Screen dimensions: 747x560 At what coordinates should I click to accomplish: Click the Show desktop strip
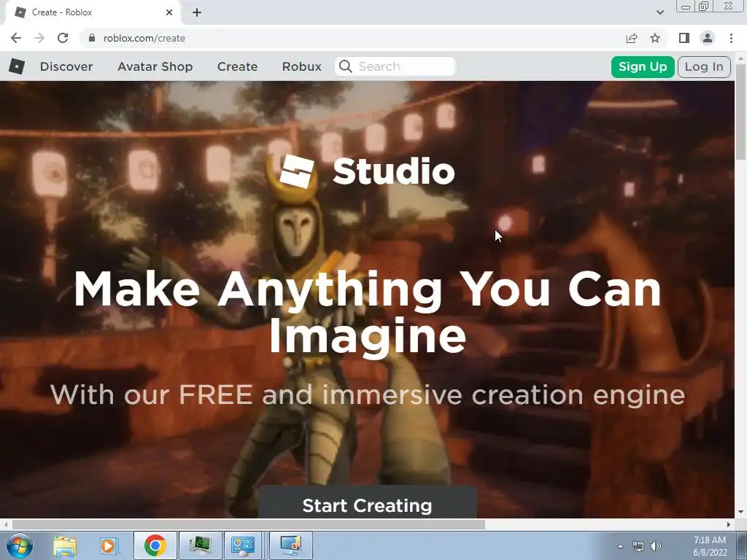[x=742, y=545]
